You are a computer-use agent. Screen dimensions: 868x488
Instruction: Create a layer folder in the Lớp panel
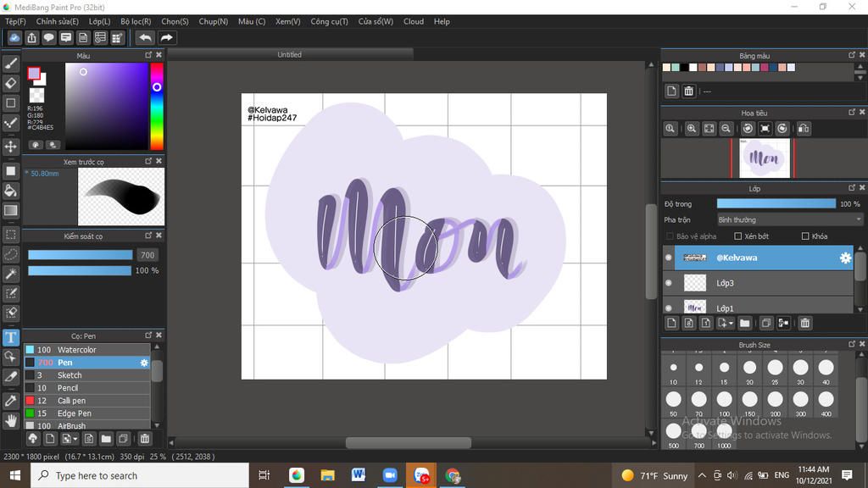click(x=744, y=323)
